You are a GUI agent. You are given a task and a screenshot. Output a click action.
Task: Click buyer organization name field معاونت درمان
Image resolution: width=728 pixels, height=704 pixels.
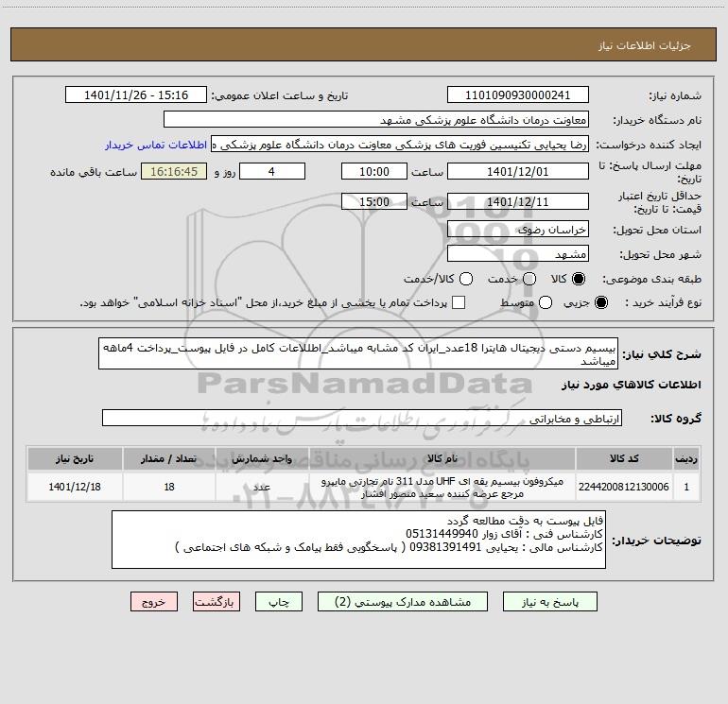pos(376,119)
